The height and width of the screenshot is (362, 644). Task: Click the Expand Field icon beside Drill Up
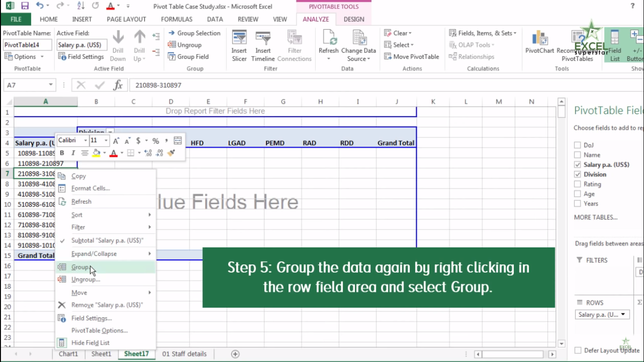pyautogui.click(x=156, y=36)
